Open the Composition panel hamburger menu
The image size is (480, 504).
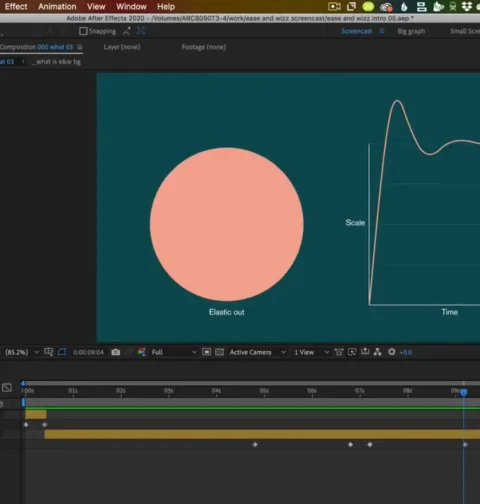80,47
